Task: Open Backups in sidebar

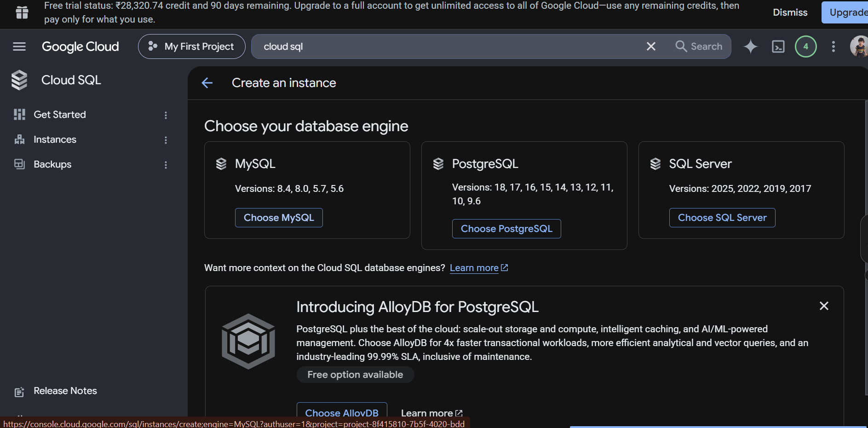Action: point(52,164)
